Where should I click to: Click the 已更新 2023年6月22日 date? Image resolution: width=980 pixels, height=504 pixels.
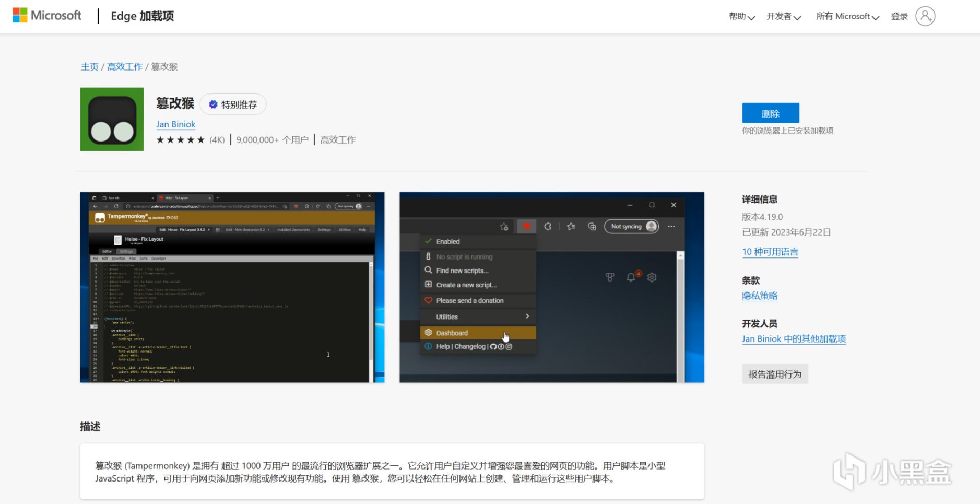[786, 232]
